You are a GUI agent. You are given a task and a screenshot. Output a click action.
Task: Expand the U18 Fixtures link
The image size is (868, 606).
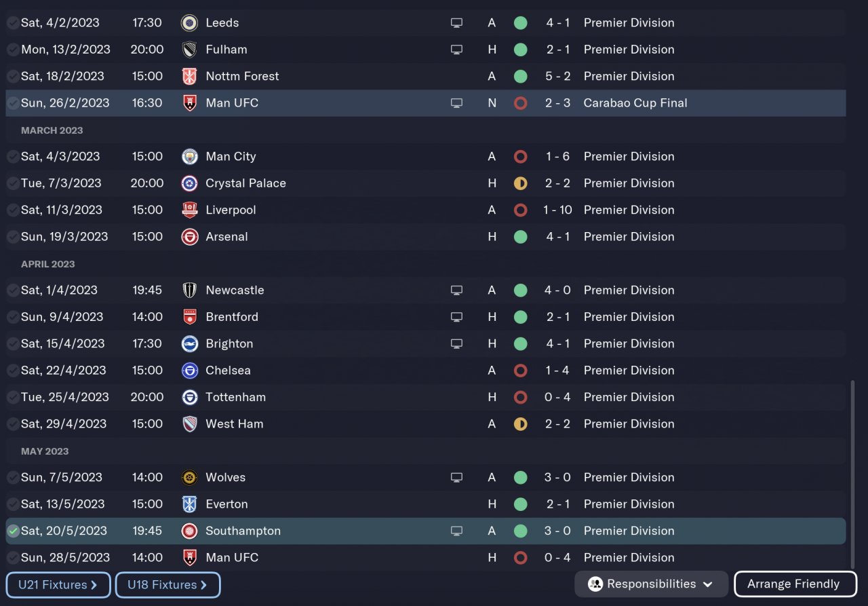(x=167, y=584)
